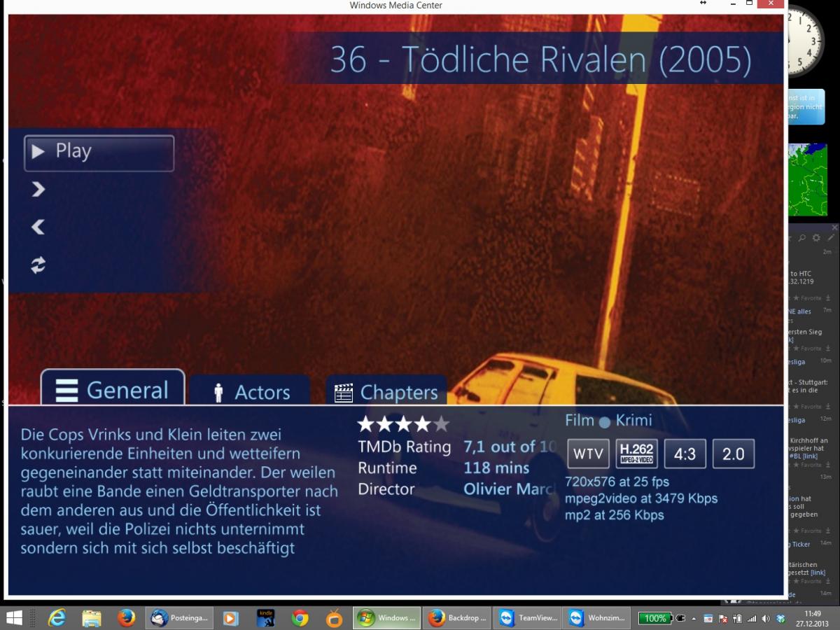Click the '7,1 out of 10' rating value
This screenshot has width=840, height=630.
(511, 447)
